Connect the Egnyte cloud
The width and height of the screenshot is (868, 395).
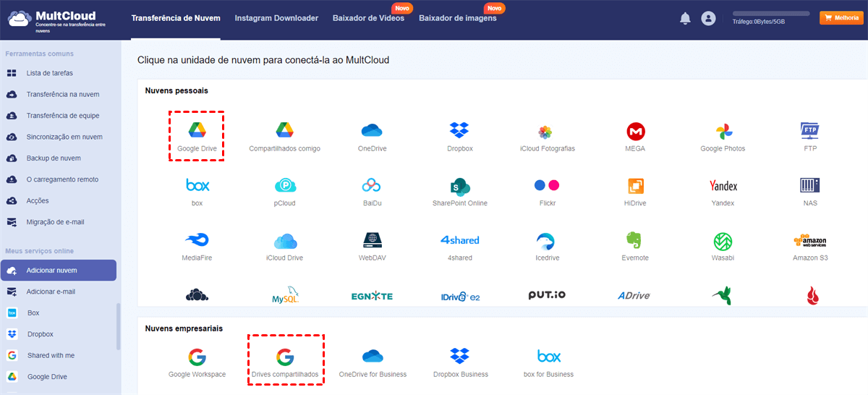(372, 296)
